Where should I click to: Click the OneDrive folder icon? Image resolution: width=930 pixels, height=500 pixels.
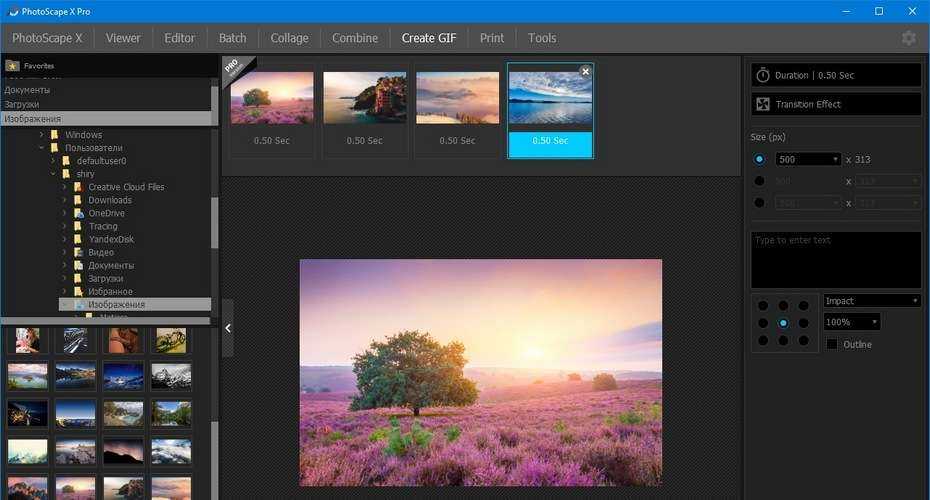(x=78, y=213)
